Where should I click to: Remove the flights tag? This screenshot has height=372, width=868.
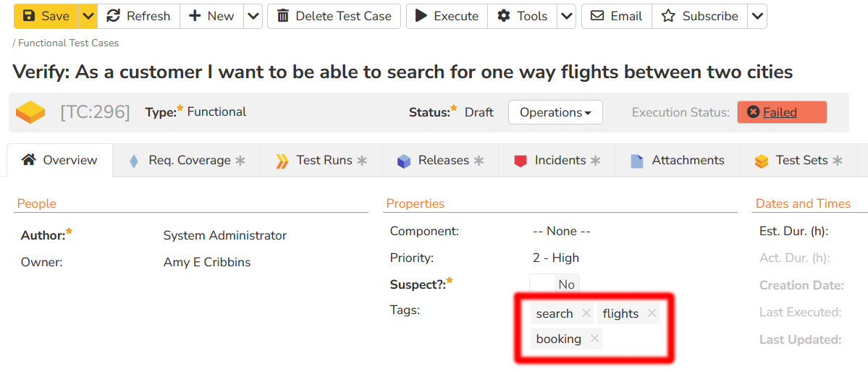(652, 313)
